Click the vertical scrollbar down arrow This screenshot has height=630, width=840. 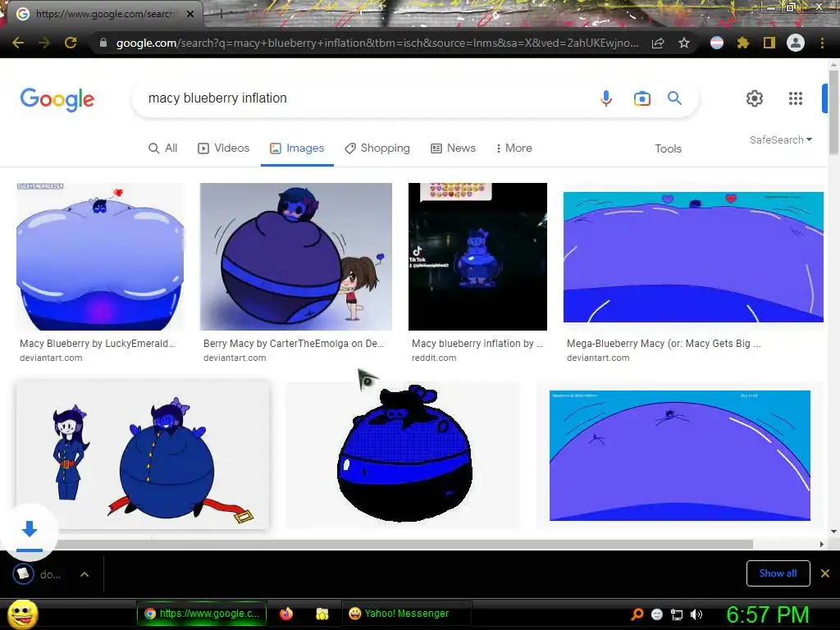click(x=833, y=532)
